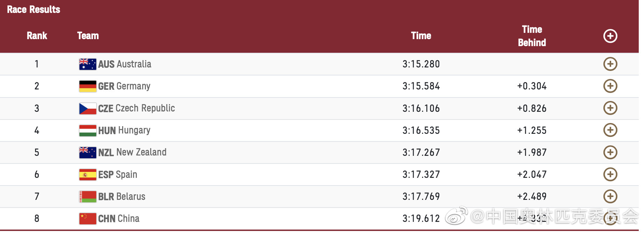The width and height of the screenshot is (644, 232).
Task: Expand Hungary's result row details
Action: pyautogui.click(x=610, y=130)
